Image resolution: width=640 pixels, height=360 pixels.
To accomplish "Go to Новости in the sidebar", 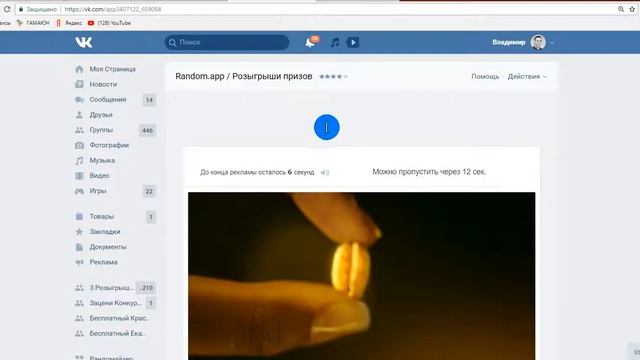I will (103, 84).
